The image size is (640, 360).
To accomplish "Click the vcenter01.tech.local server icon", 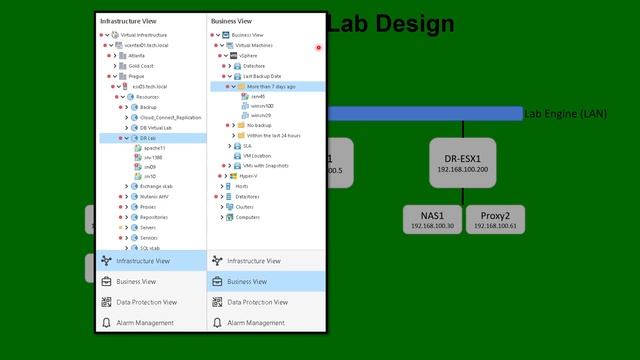I will [119, 45].
